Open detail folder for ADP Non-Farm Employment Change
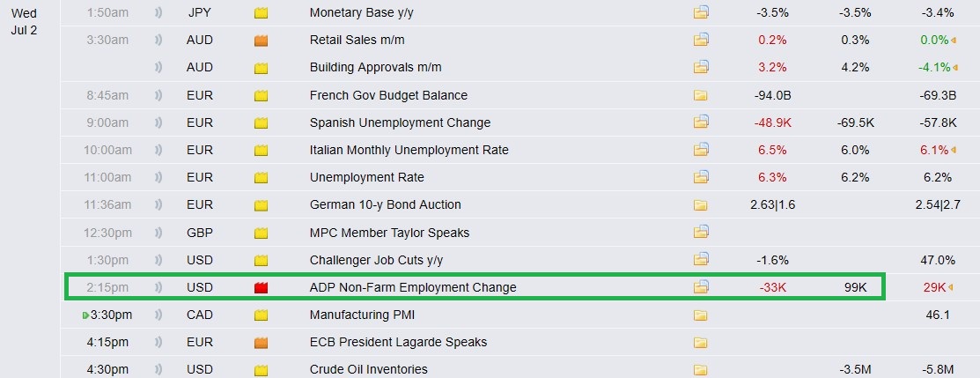Image resolution: width=980 pixels, height=378 pixels. [701, 287]
